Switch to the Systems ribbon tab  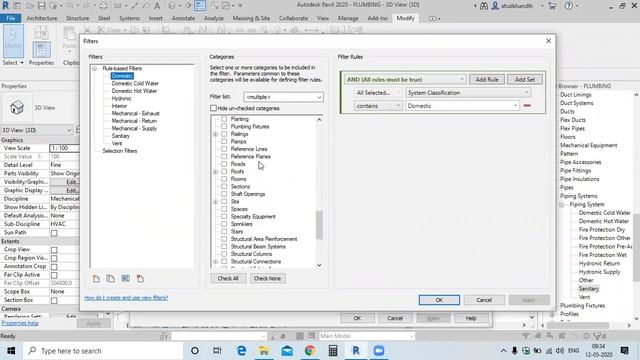(x=129, y=18)
